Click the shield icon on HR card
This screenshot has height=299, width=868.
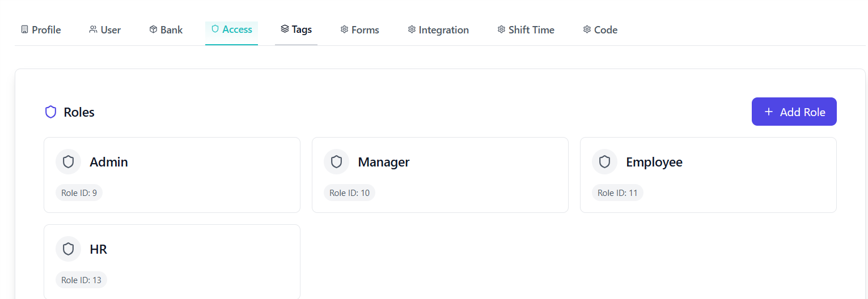(x=69, y=249)
